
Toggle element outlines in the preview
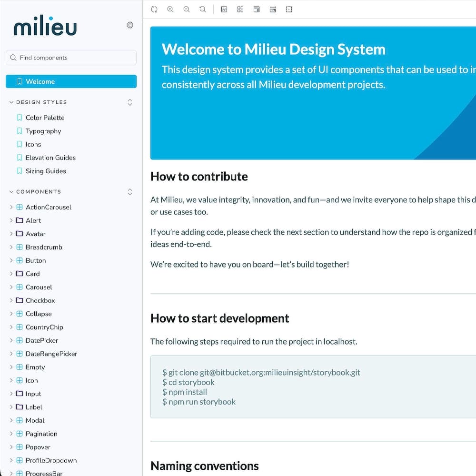(x=289, y=9)
